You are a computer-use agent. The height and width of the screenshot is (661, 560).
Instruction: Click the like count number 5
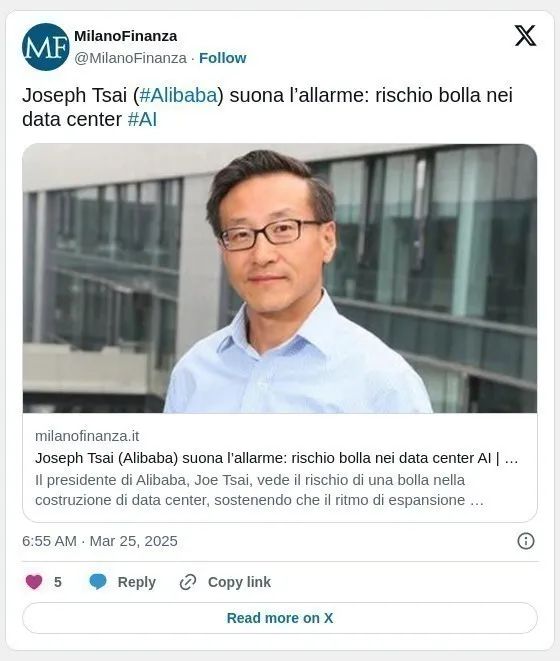point(58,582)
